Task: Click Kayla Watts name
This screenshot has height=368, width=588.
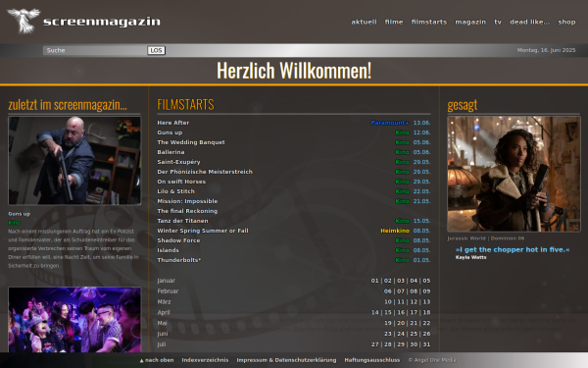Action: click(x=470, y=257)
